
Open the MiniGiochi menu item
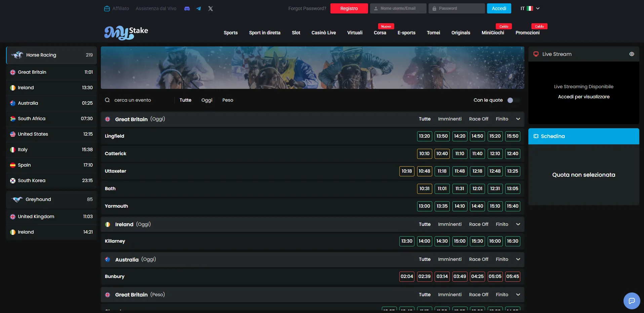pos(493,33)
